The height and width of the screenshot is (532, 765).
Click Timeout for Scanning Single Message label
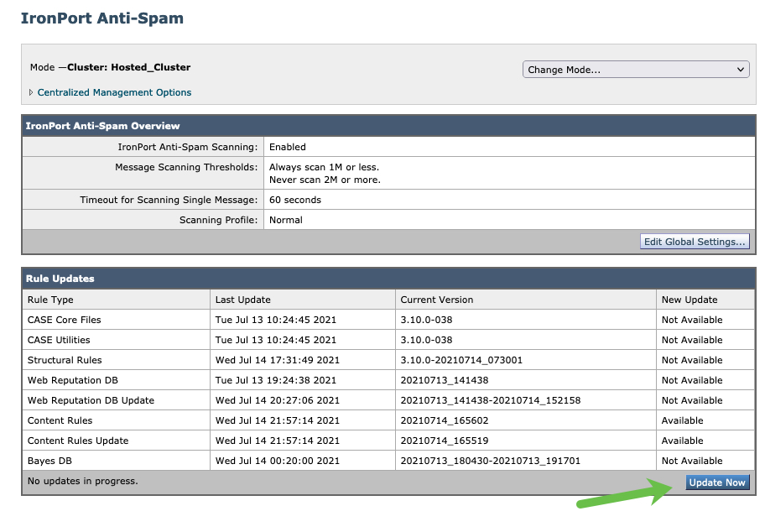pos(169,200)
